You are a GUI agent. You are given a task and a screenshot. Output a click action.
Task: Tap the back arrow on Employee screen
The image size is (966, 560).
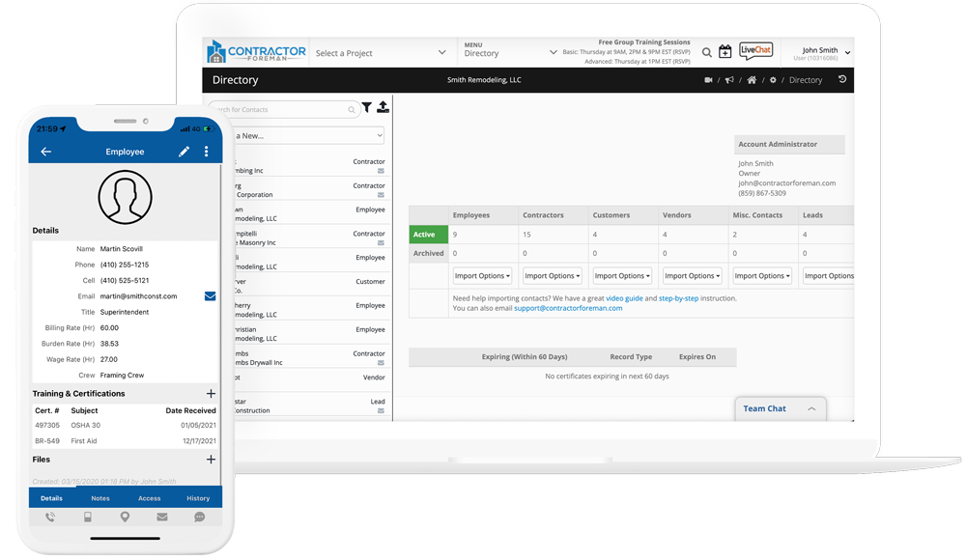click(x=45, y=152)
